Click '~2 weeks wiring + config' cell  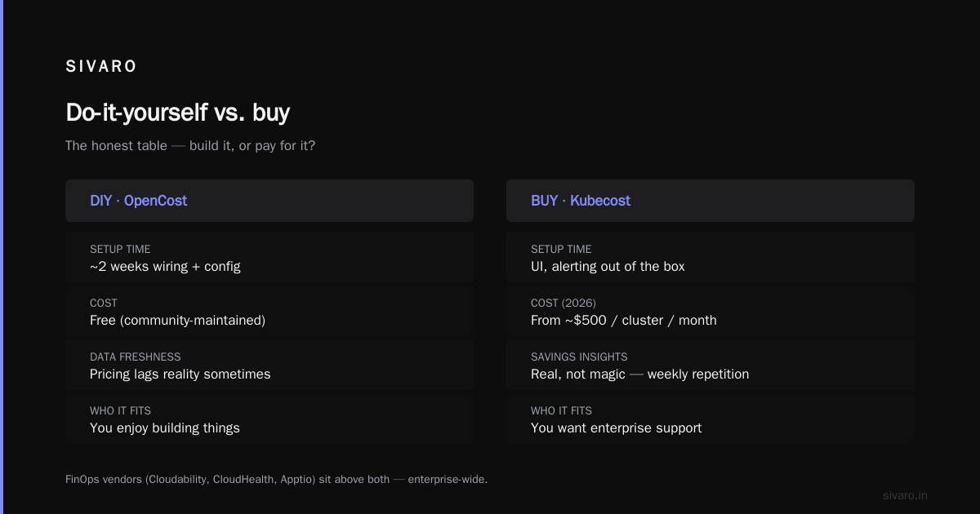click(x=269, y=258)
